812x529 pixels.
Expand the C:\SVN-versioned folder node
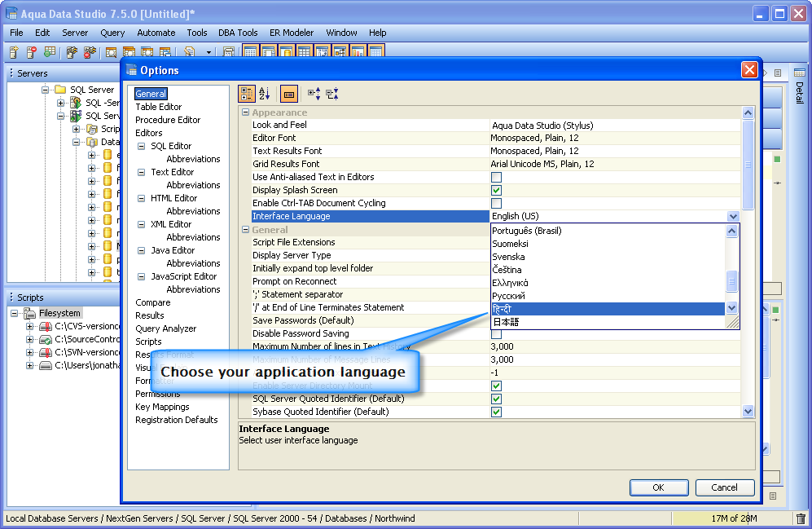[x=30, y=352]
